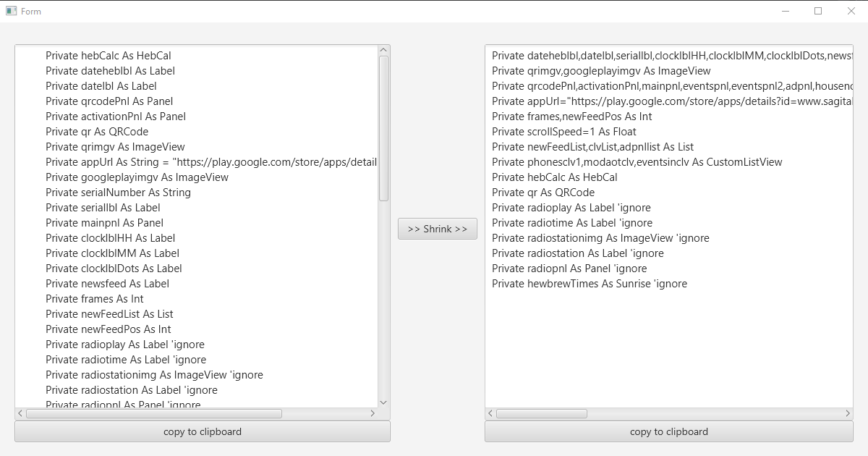Select 'Private serialNumber As String' line
This screenshot has width=868, height=456.
118,193
